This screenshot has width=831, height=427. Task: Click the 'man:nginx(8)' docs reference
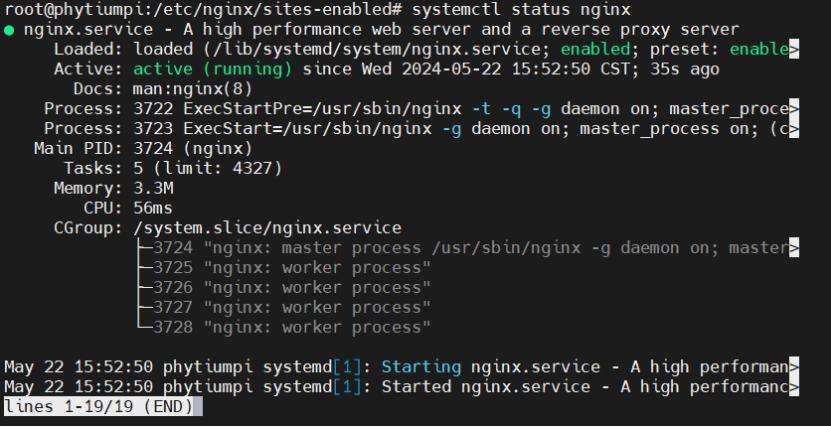coord(192,89)
